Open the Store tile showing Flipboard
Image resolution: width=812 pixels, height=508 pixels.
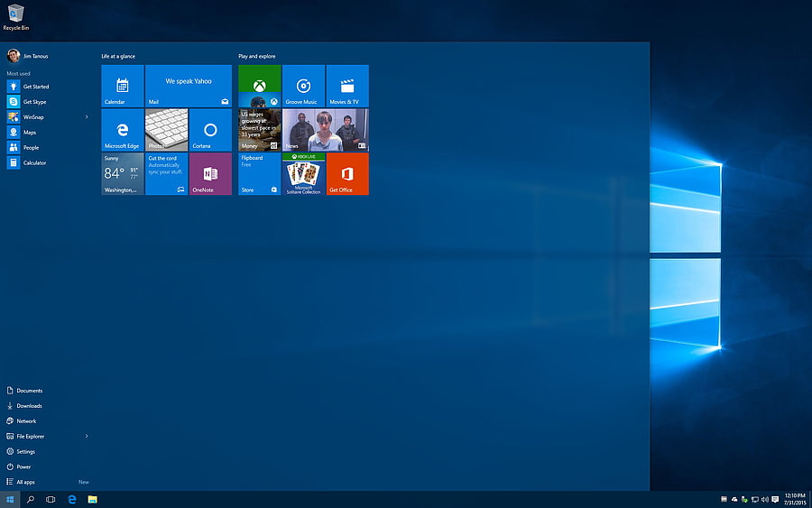coord(260,174)
